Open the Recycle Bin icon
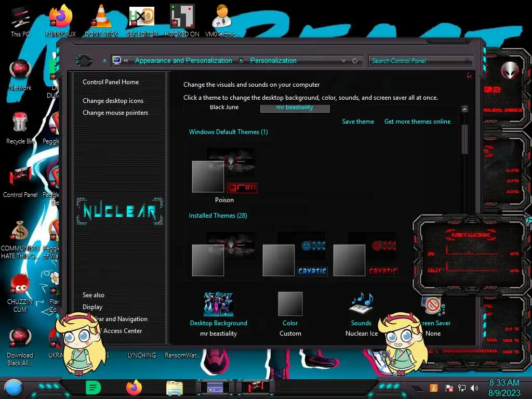This screenshot has width=532, height=399. 20,128
